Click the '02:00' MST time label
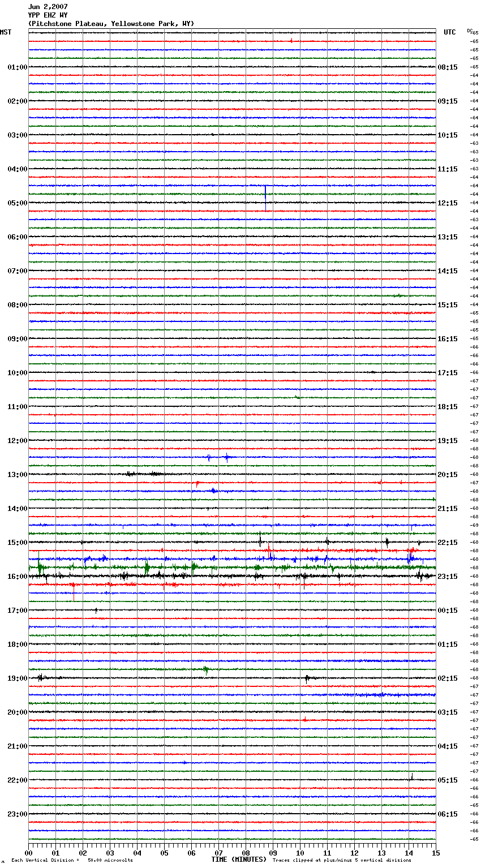Image resolution: width=481 pixels, height=868 pixels. [18, 101]
